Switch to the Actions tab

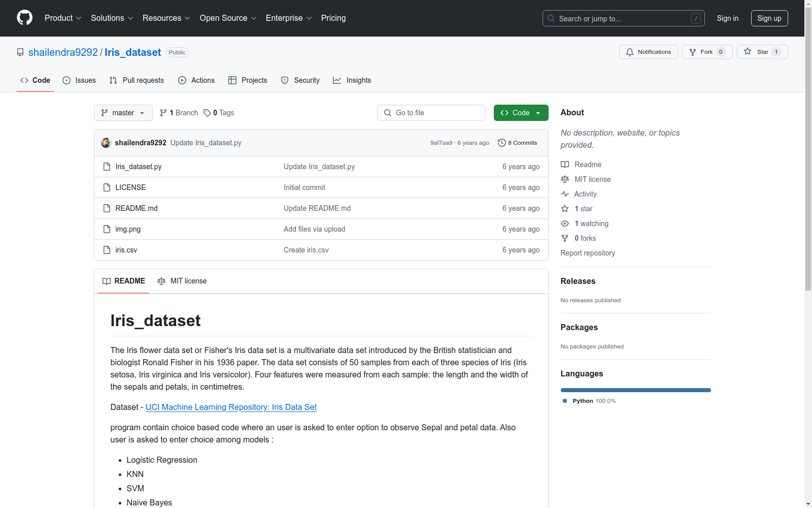[x=196, y=80]
